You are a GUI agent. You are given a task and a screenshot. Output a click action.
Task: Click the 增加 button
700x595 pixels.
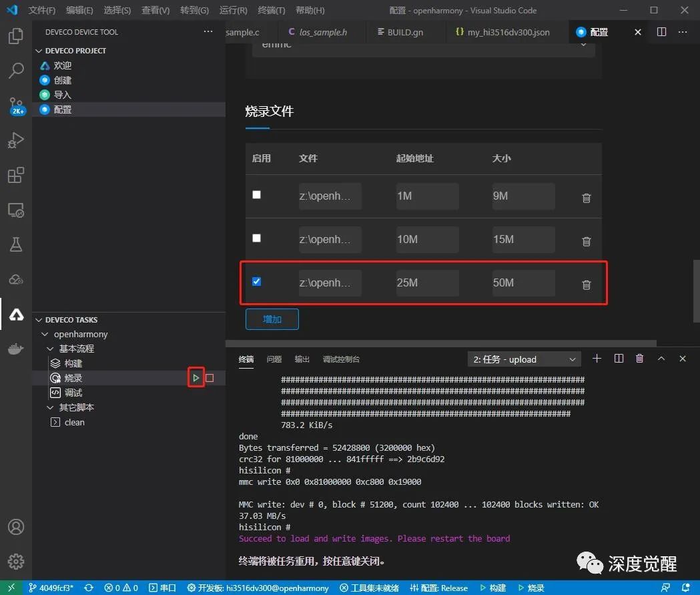click(272, 319)
